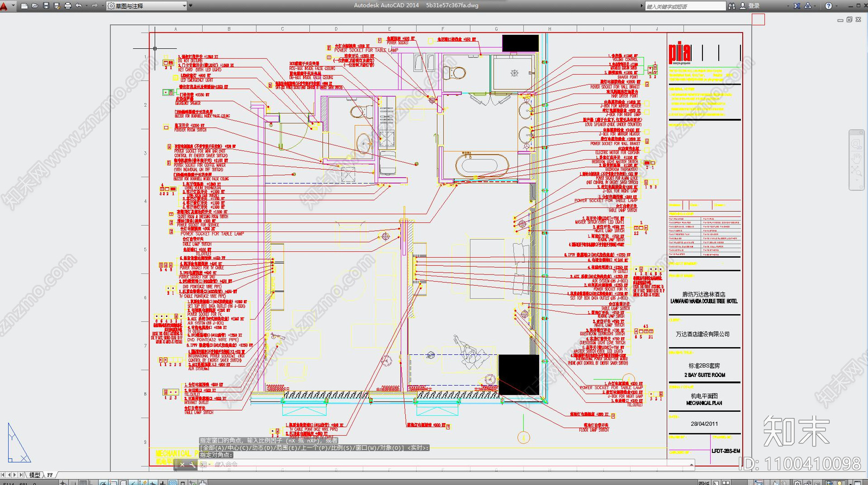The image size is (868, 485).
Task: Click the Plot printer icon
Action: (67, 6)
